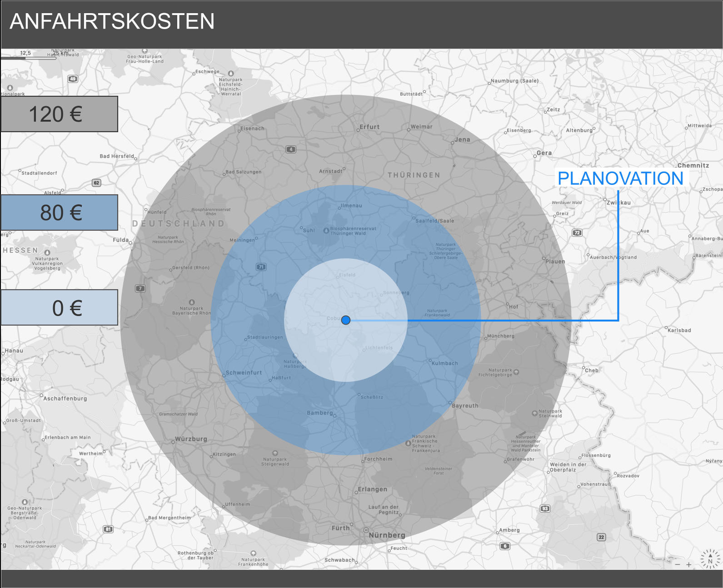The width and height of the screenshot is (723, 588).
Task: Click the Naturpark Fichtelgebirge park icon
Action: click(x=516, y=372)
